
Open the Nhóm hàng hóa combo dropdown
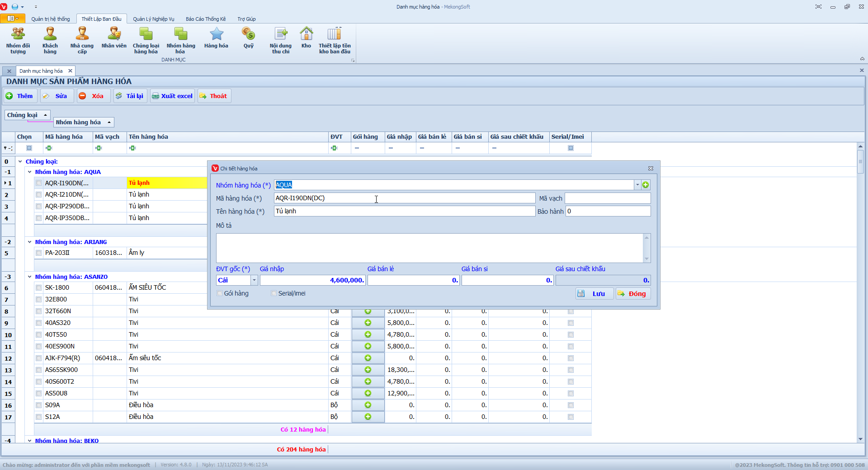[637, 185]
